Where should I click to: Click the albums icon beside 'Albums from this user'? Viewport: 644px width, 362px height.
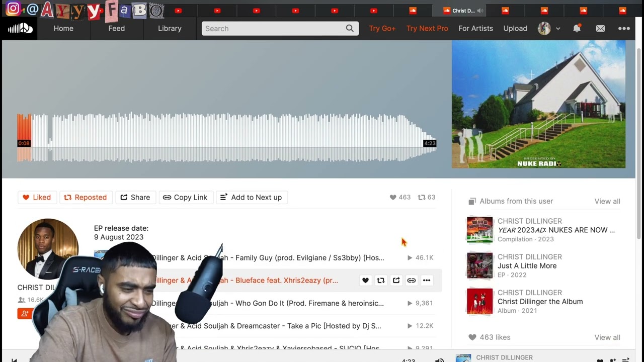pyautogui.click(x=472, y=201)
